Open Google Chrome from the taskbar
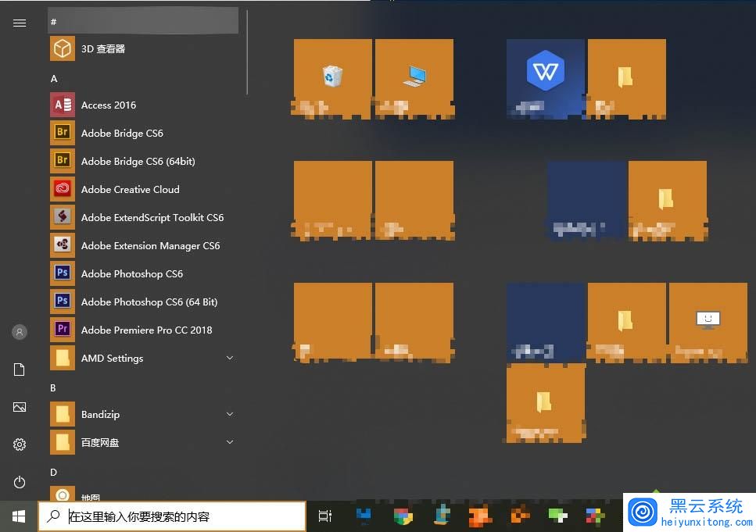This screenshot has width=756, height=532. click(403, 516)
